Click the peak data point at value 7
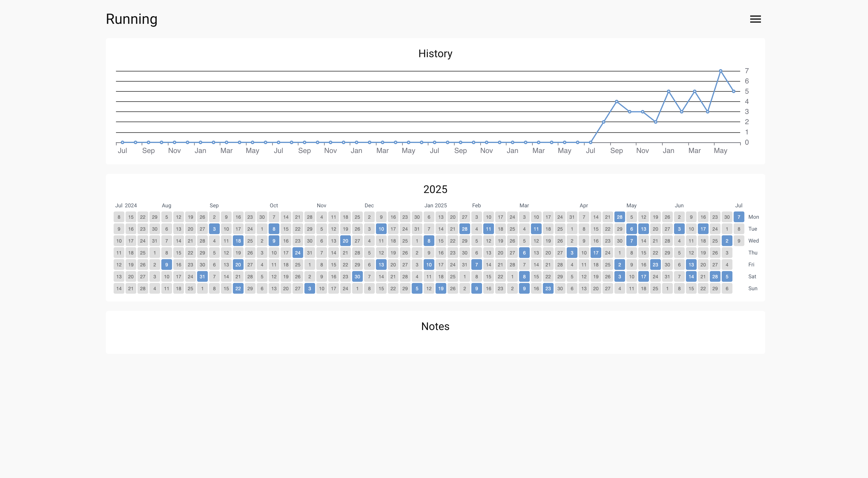The width and height of the screenshot is (868, 478). [720, 71]
